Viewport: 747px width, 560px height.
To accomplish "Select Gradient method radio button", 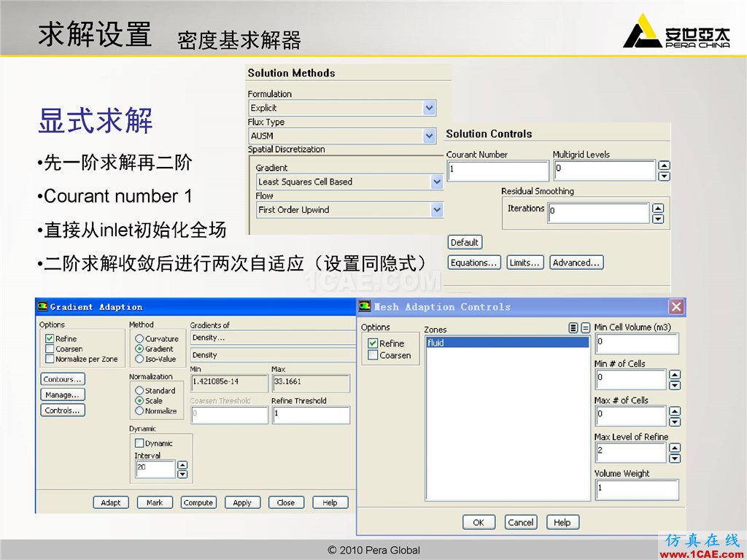I will pyautogui.click(x=139, y=349).
